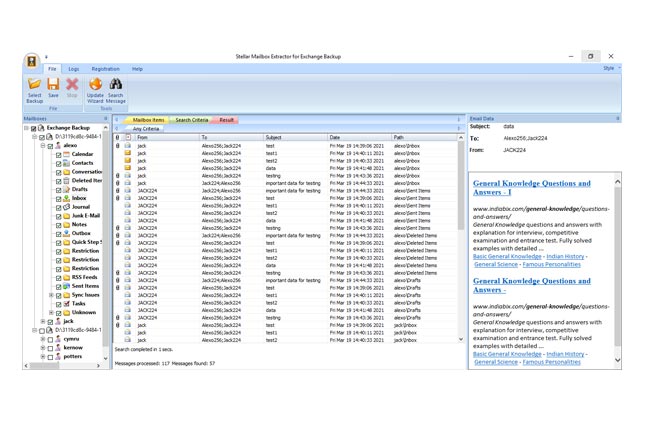Pin the Mailboxes panel
This screenshot has height=421, width=645.
[x=106, y=119]
